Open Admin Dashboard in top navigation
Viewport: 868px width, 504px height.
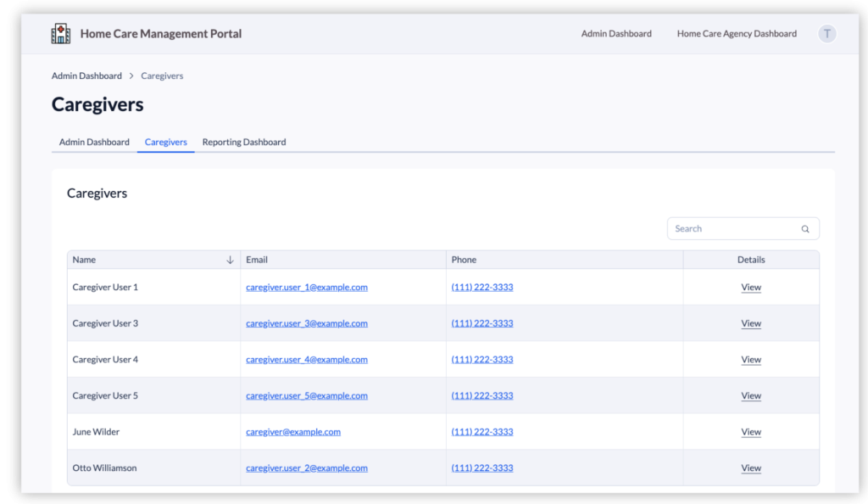[x=616, y=34]
